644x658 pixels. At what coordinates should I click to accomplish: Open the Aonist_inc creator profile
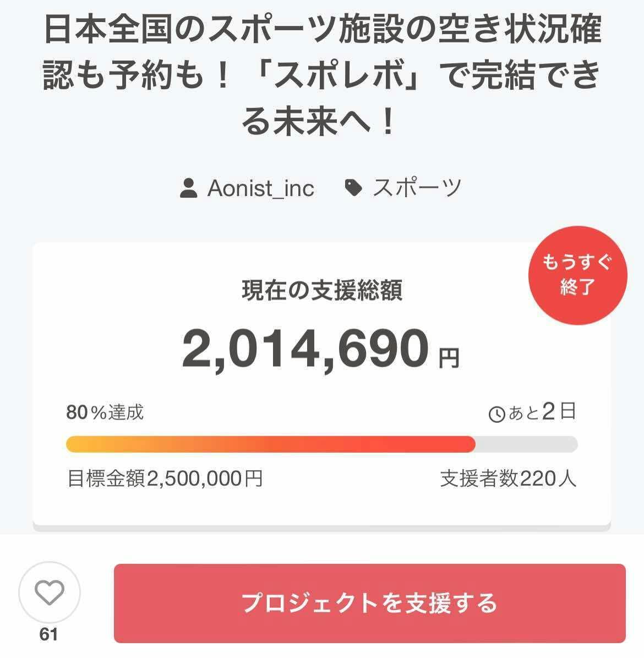point(260,189)
